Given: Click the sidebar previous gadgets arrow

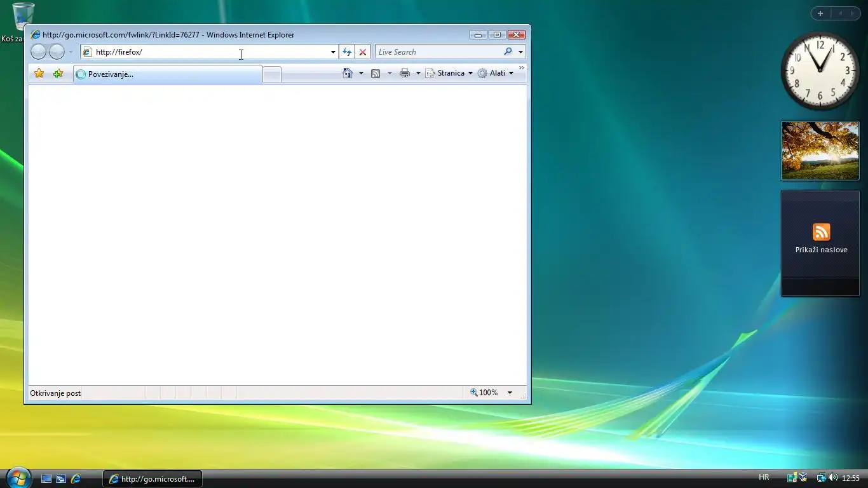Looking at the screenshot, I should pyautogui.click(x=840, y=13).
